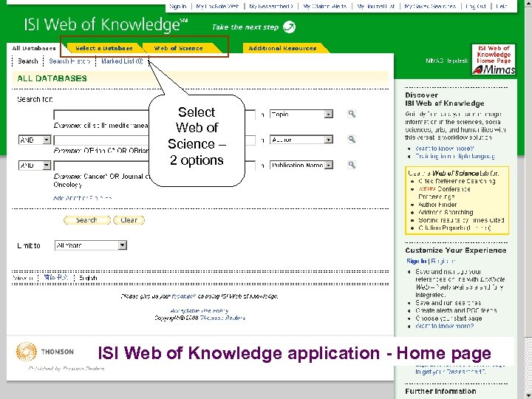Screen dimensions: 532x399
Task: Click the first search box next to Topic
Action: pos(154,115)
